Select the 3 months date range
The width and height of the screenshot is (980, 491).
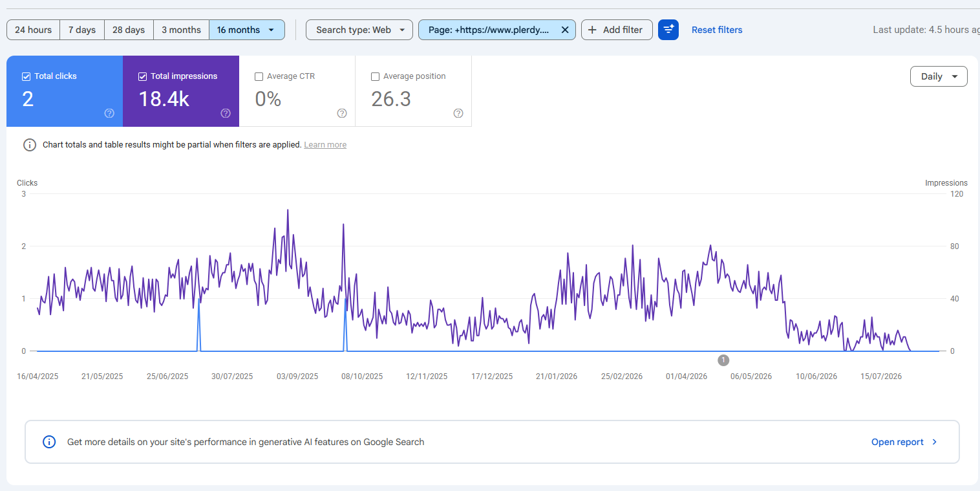[181, 30]
